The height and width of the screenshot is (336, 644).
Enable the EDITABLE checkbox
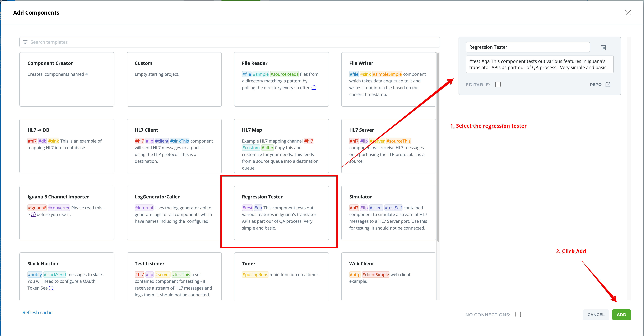498,84
